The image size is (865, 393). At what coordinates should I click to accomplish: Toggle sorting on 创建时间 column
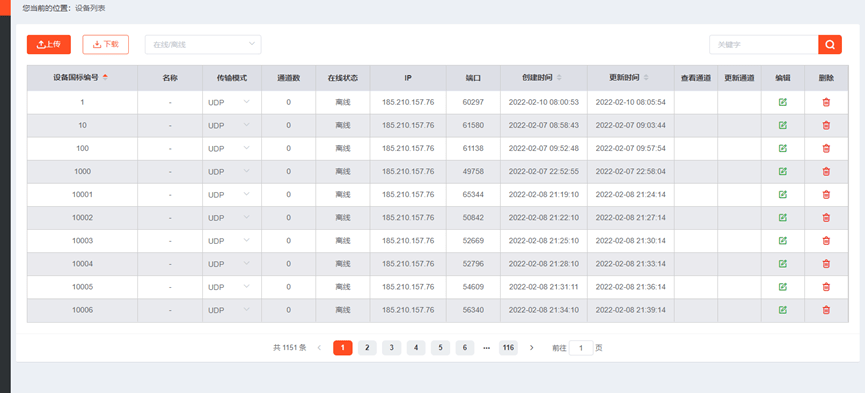pos(559,78)
